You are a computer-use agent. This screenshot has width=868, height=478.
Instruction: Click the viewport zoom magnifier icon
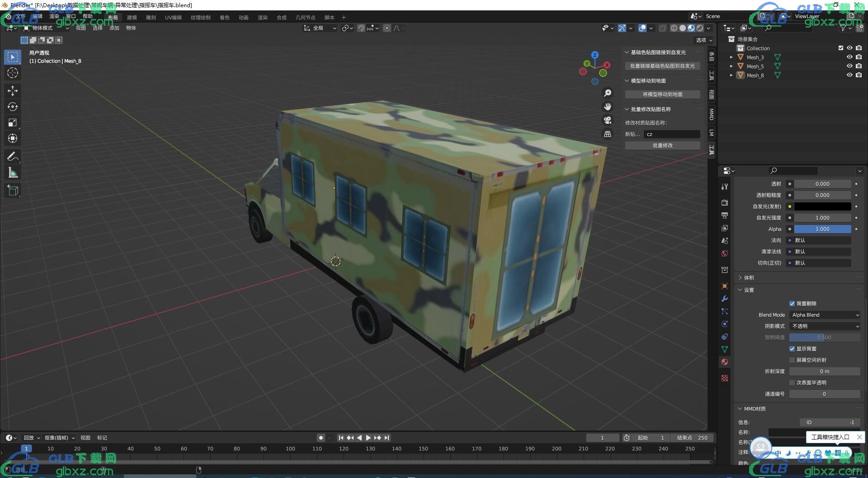pos(608,93)
